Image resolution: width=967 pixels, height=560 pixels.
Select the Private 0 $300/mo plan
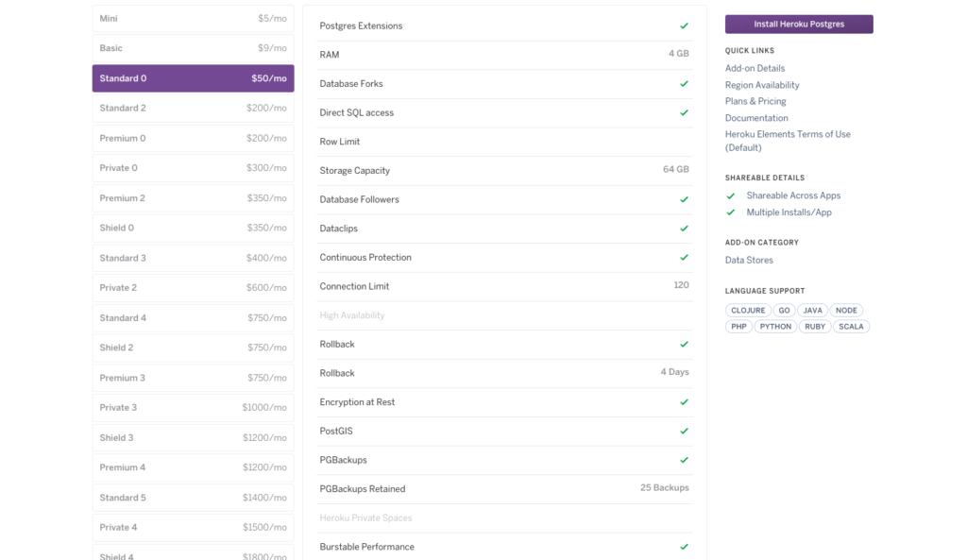pos(193,168)
